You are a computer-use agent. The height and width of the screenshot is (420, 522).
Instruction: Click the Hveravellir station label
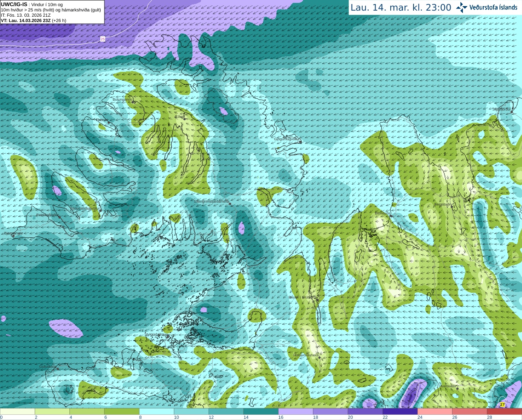click(448, 386)
